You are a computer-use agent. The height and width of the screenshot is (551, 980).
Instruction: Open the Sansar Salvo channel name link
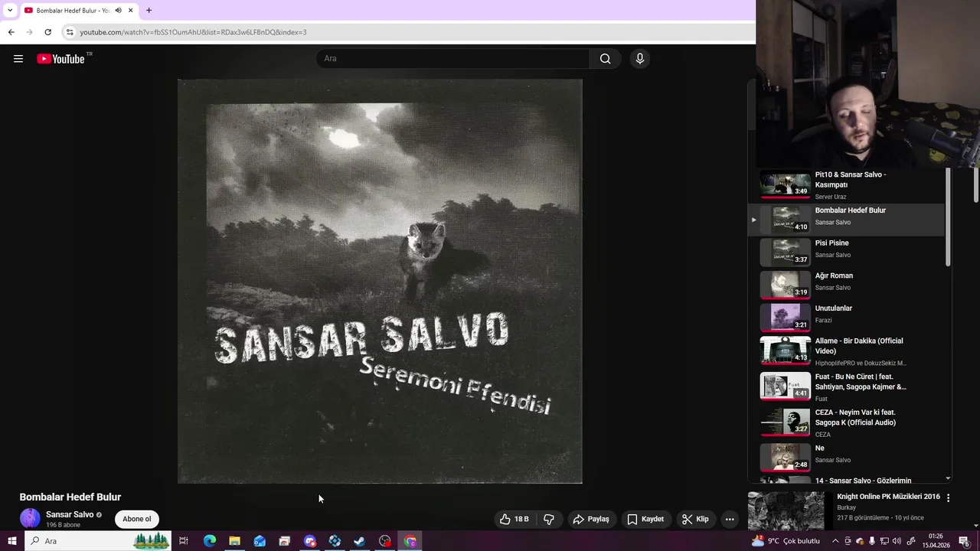click(x=70, y=514)
